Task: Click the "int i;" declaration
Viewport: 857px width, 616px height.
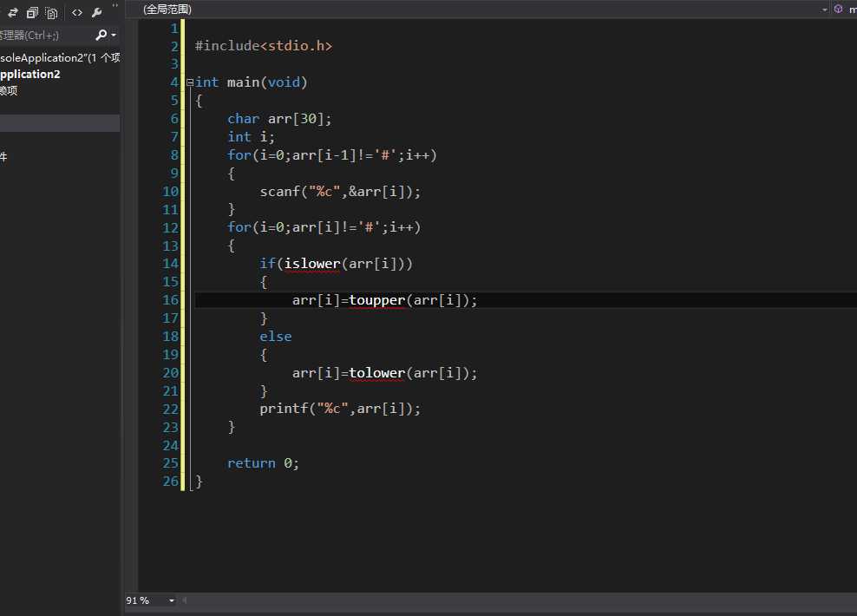Action: (251, 136)
